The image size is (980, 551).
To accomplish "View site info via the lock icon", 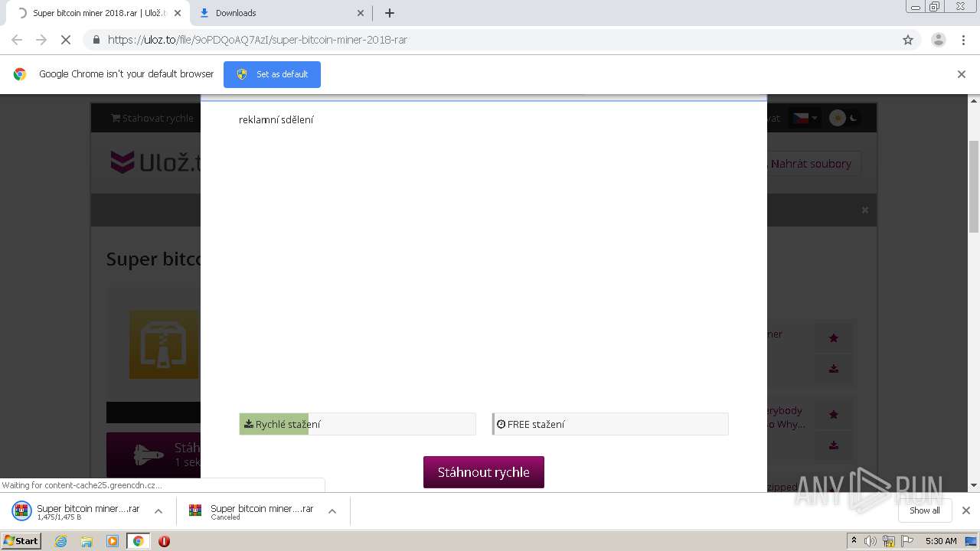I will pos(96,40).
